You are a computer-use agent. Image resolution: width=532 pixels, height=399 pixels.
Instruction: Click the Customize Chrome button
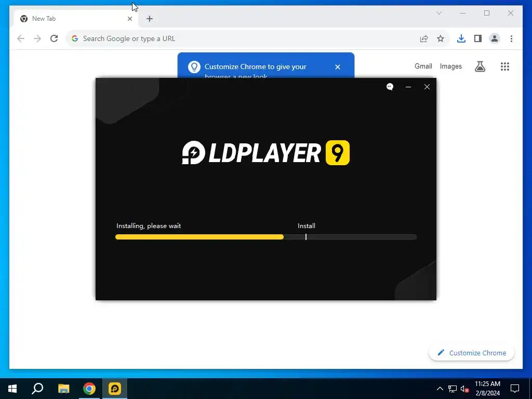coord(472,353)
